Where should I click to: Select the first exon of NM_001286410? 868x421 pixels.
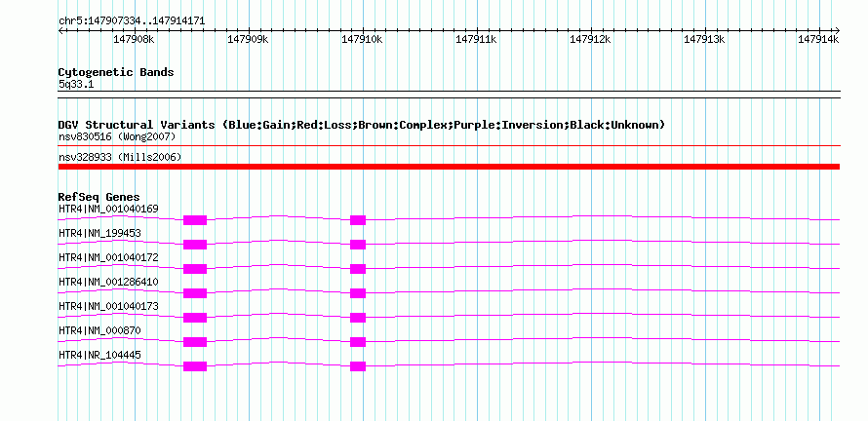195,293
